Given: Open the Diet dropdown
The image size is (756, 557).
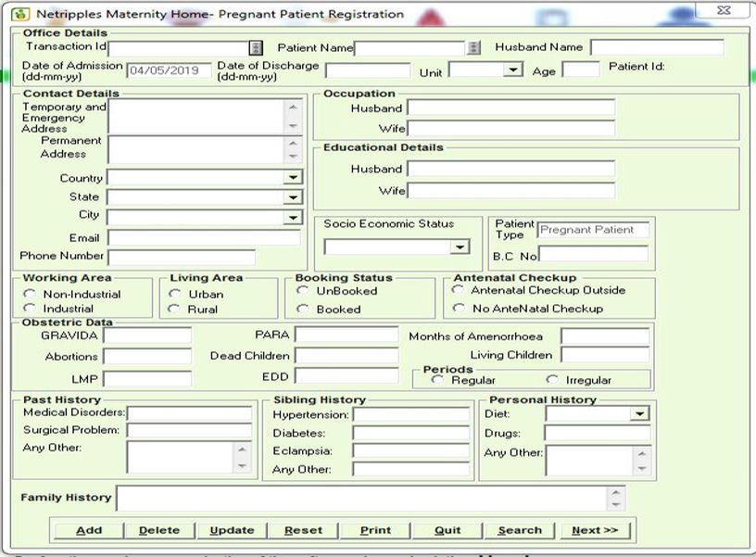Looking at the screenshot, I should coord(640,413).
